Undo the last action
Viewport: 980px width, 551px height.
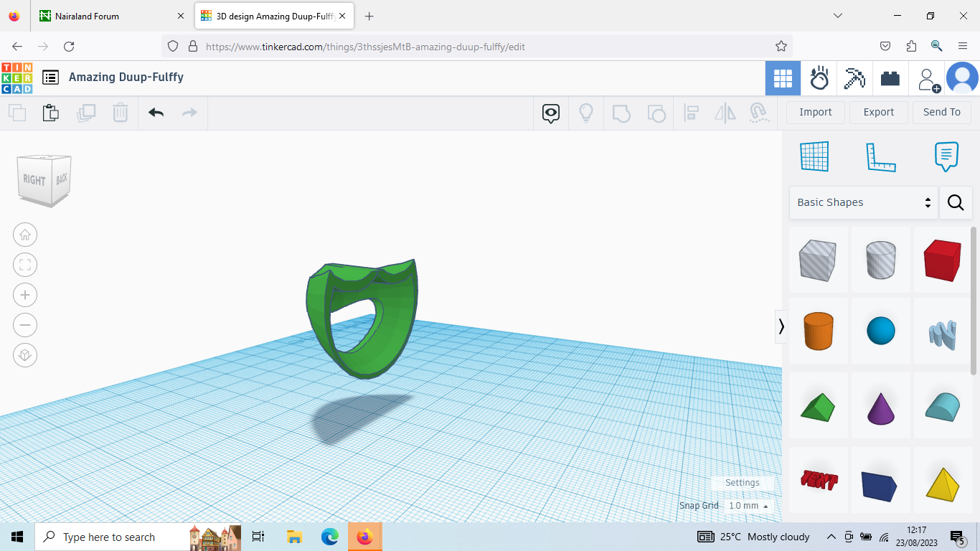tap(155, 113)
